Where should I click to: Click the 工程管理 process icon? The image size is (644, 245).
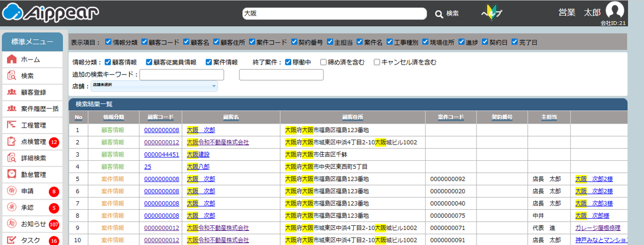pyautogui.click(x=12, y=125)
